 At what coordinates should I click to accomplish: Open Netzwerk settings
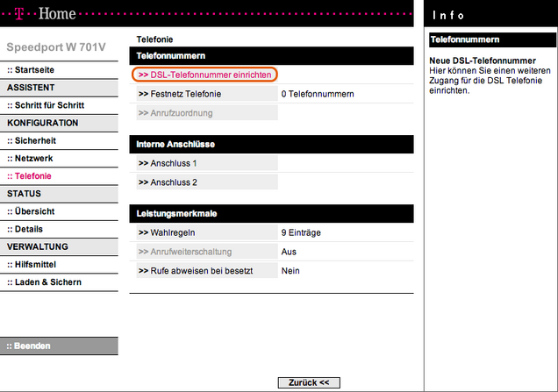coord(33,158)
